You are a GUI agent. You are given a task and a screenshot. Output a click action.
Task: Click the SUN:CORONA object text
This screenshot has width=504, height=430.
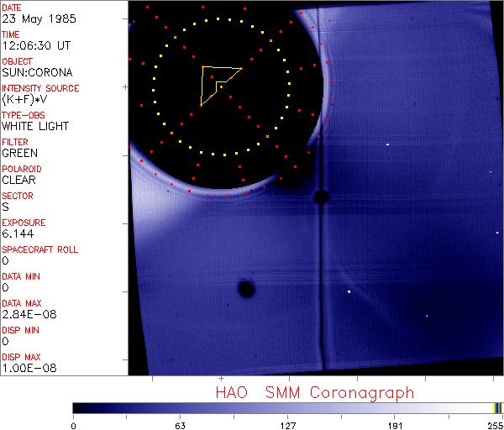(35, 73)
